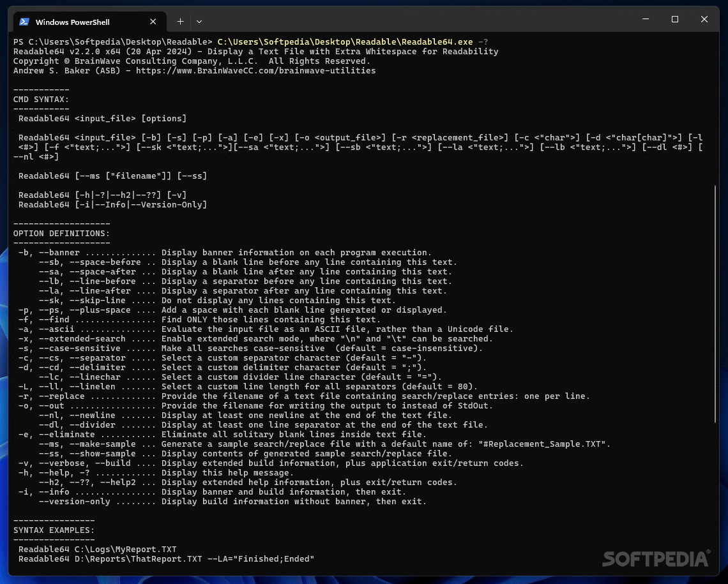
Task: Click the '--sk, --skip-line' option line
Action: click(217, 301)
